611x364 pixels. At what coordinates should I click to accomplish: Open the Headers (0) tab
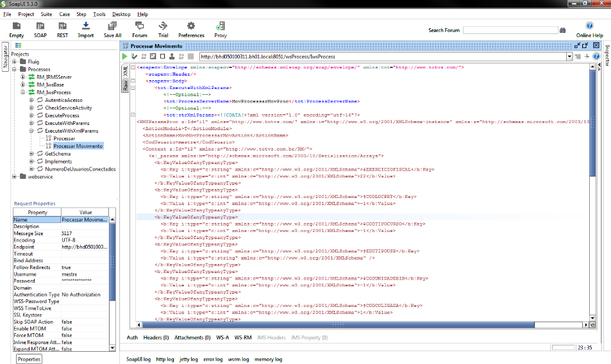[x=156, y=338]
